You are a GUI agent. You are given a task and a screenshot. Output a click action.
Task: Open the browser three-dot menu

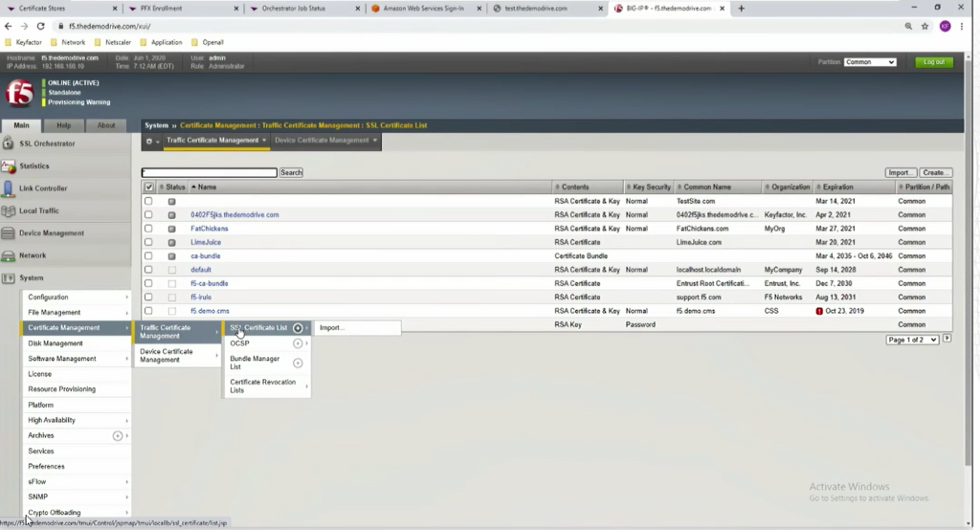click(962, 26)
